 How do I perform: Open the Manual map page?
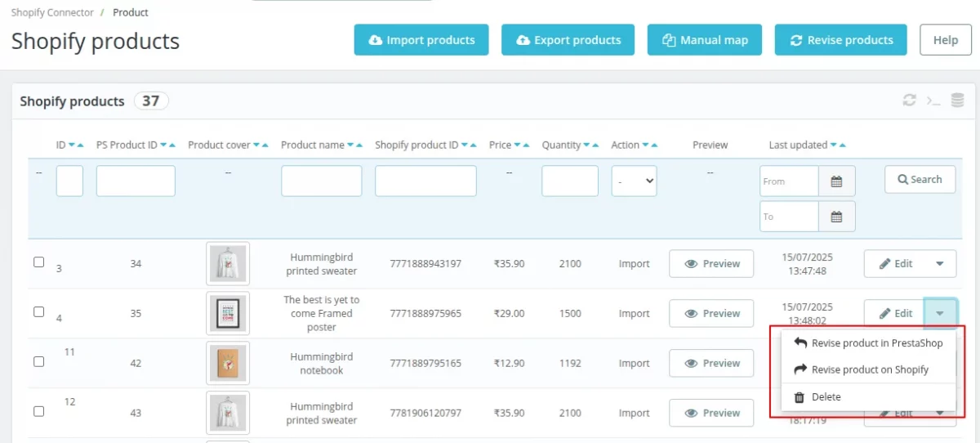[705, 40]
